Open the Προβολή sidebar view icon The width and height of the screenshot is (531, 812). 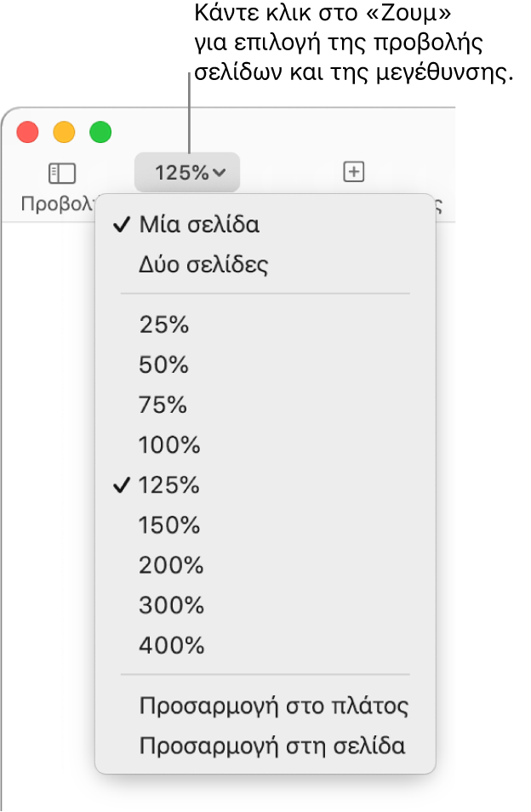pos(62,174)
